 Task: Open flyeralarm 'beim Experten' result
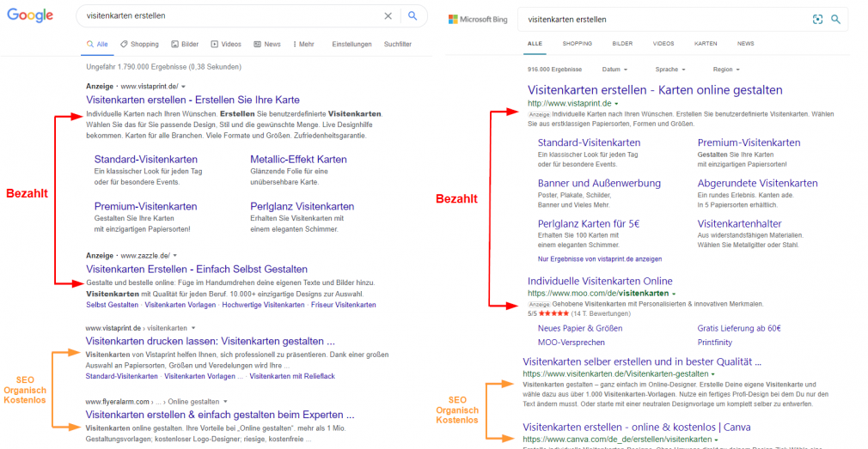click(x=220, y=415)
